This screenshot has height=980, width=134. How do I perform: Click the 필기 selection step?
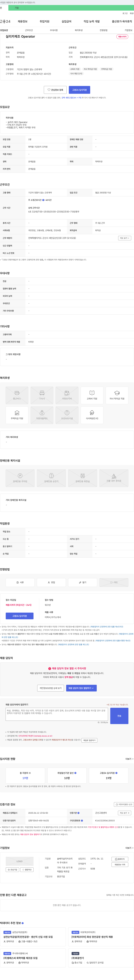[x=83, y=583]
